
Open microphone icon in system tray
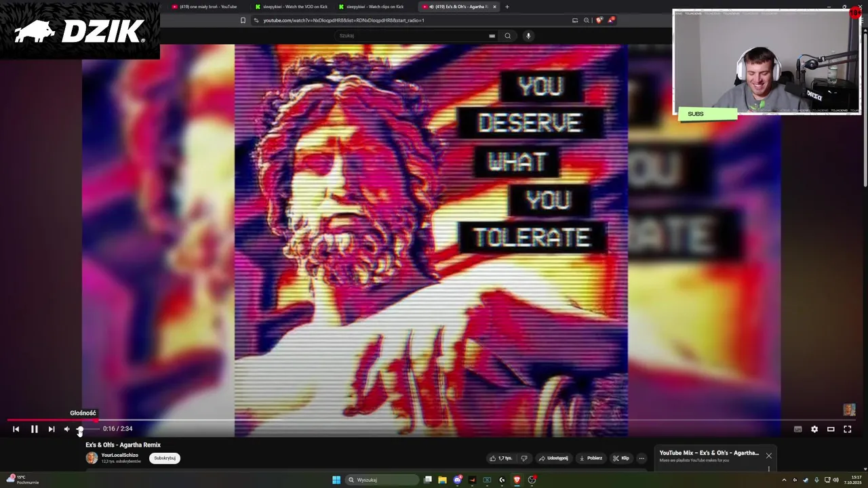click(x=816, y=480)
